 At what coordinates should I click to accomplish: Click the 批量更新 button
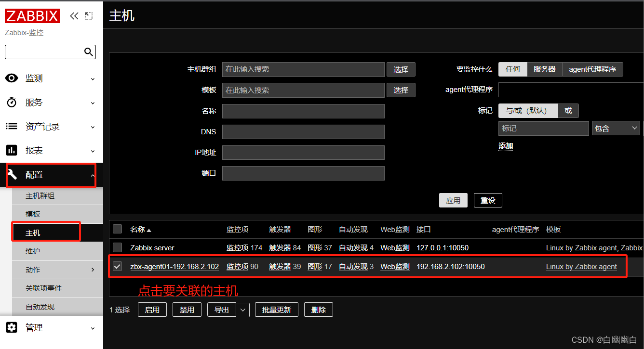(277, 310)
